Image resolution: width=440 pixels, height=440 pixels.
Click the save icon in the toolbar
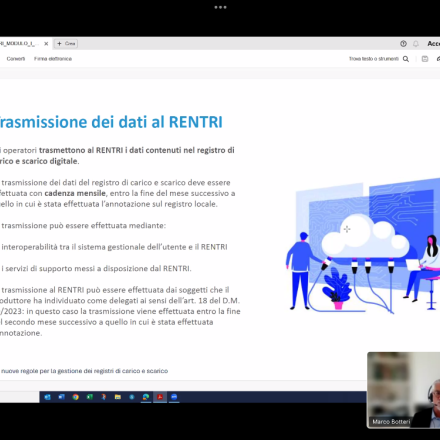pyautogui.click(x=425, y=59)
